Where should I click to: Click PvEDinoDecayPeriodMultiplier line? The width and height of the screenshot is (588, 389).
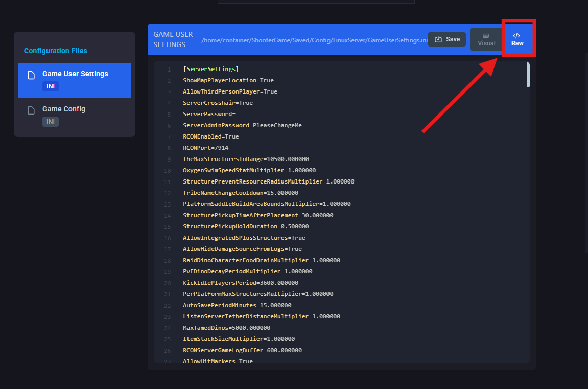[247, 271]
